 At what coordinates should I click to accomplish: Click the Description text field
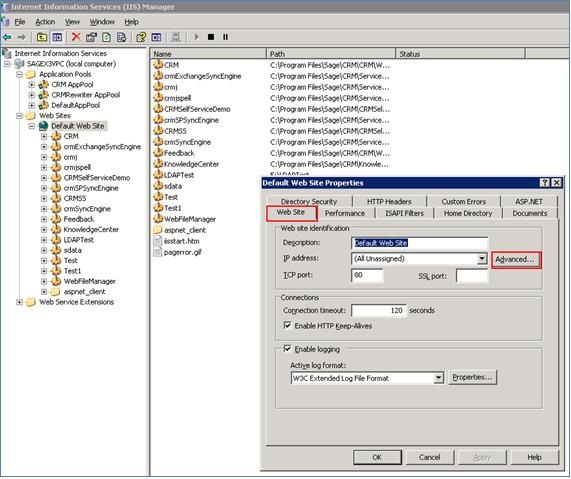420,243
